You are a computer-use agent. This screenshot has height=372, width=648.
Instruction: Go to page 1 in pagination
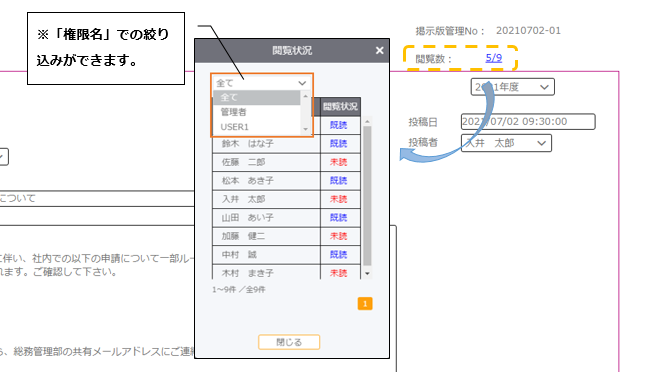point(365,304)
